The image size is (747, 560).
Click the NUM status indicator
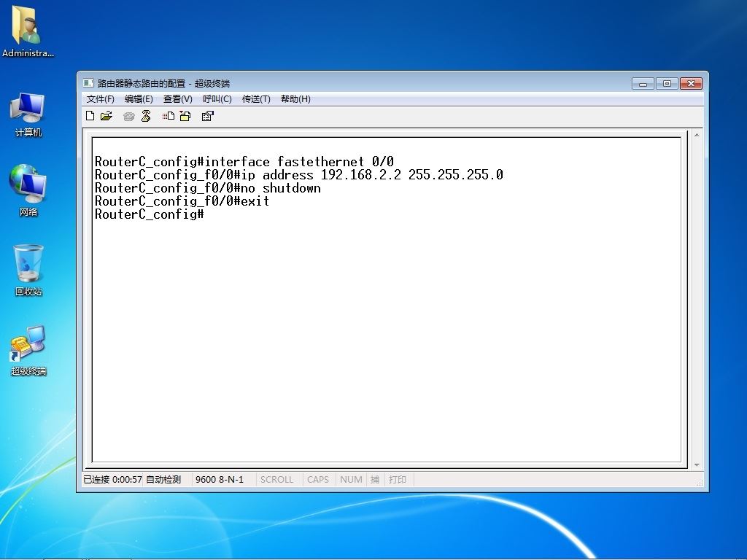[351, 480]
